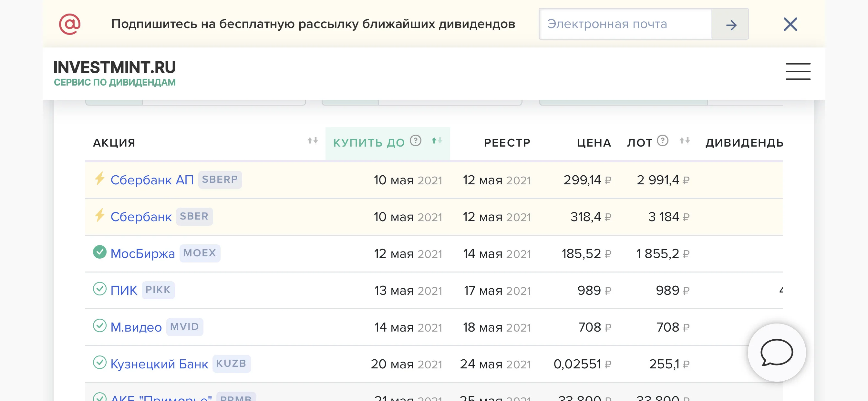
Task: Select price 185,52 ₽
Action: click(x=586, y=253)
